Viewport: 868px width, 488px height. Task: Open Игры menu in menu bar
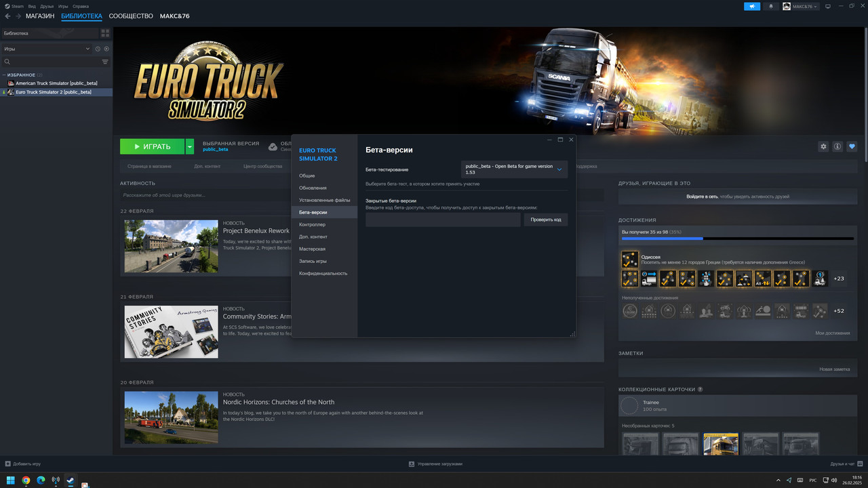pyautogui.click(x=63, y=6)
